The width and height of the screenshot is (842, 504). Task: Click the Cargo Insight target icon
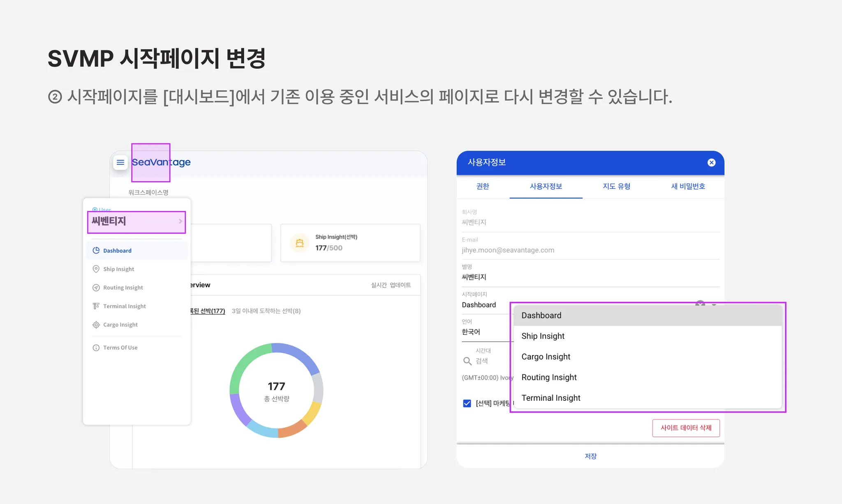pyautogui.click(x=96, y=324)
